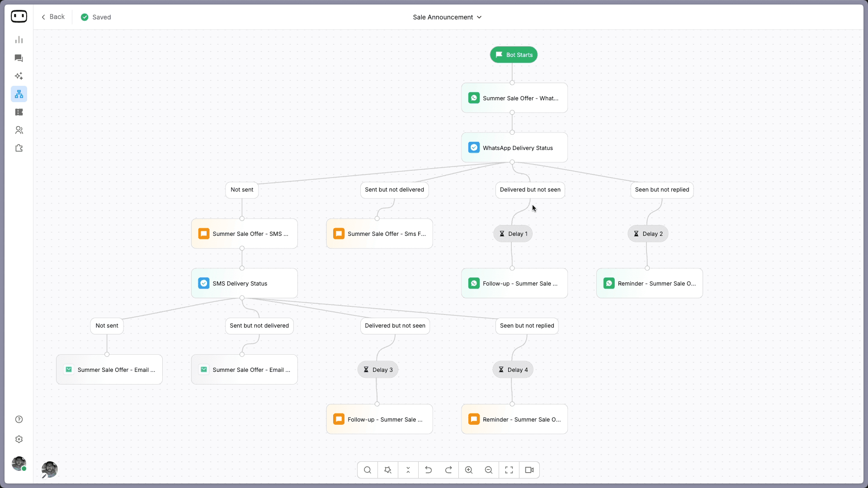Click the Back link

(53, 17)
